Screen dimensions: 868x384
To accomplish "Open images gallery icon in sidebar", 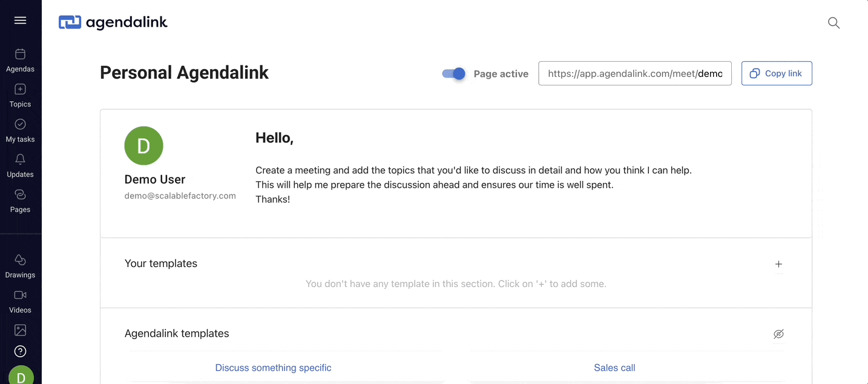I will [20, 330].
